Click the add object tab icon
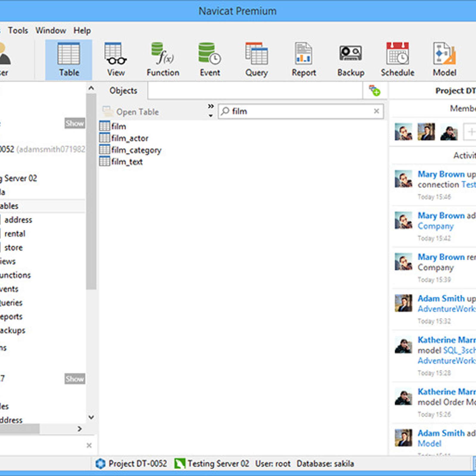The width and height of the screenshot is (476, 476). [375, 90]
